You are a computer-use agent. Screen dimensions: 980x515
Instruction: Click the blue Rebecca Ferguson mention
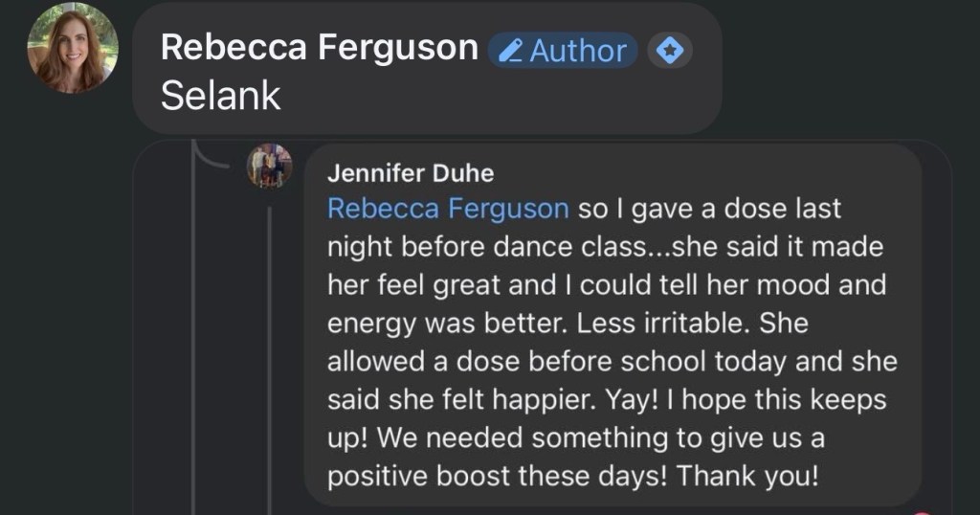[x=448, y=208]
